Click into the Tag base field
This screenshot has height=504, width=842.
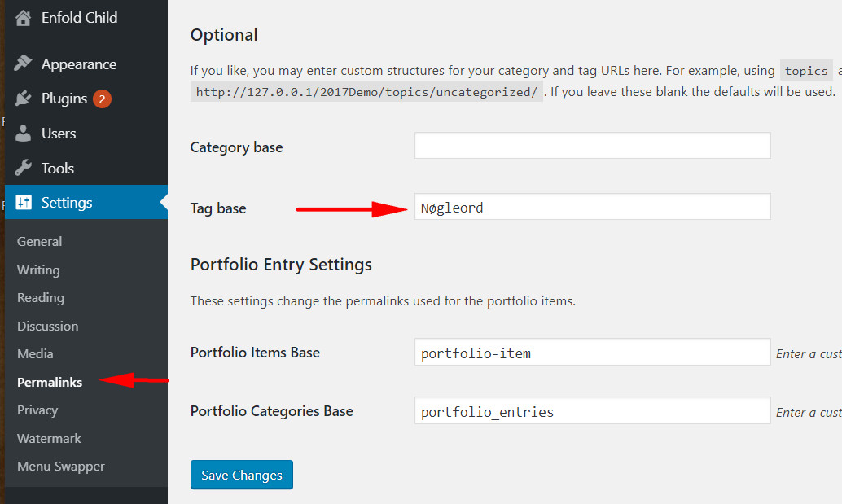pos(592,207)
